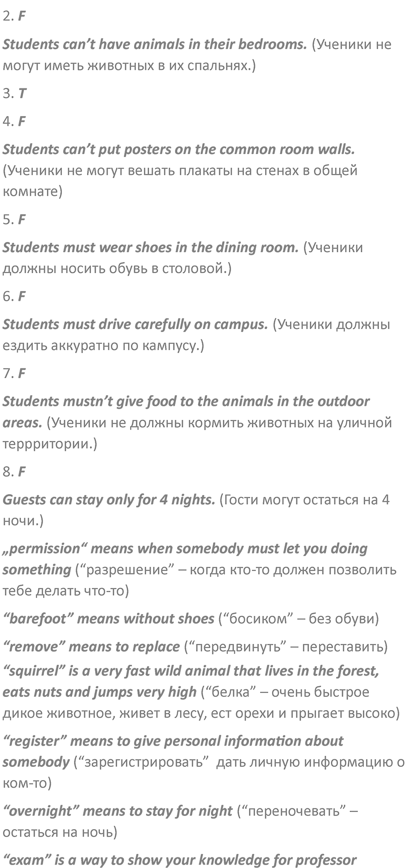Select the answer number 6 marked F
The height and width of the screenshot is (868, 410).
click(x=15, y=296)
